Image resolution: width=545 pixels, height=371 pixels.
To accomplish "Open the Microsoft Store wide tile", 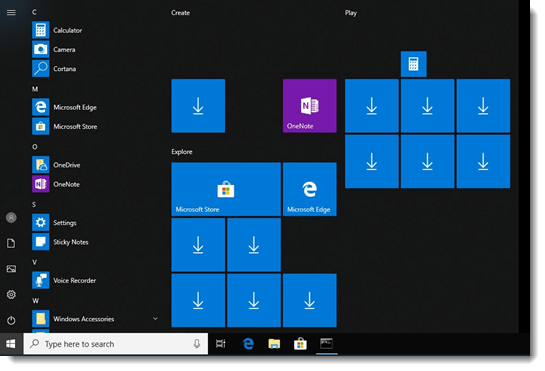I will point(226,189).
